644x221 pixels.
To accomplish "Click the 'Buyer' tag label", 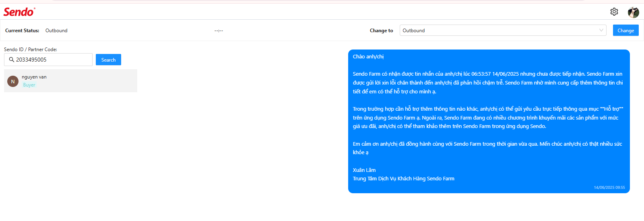I will click(29, 85).
